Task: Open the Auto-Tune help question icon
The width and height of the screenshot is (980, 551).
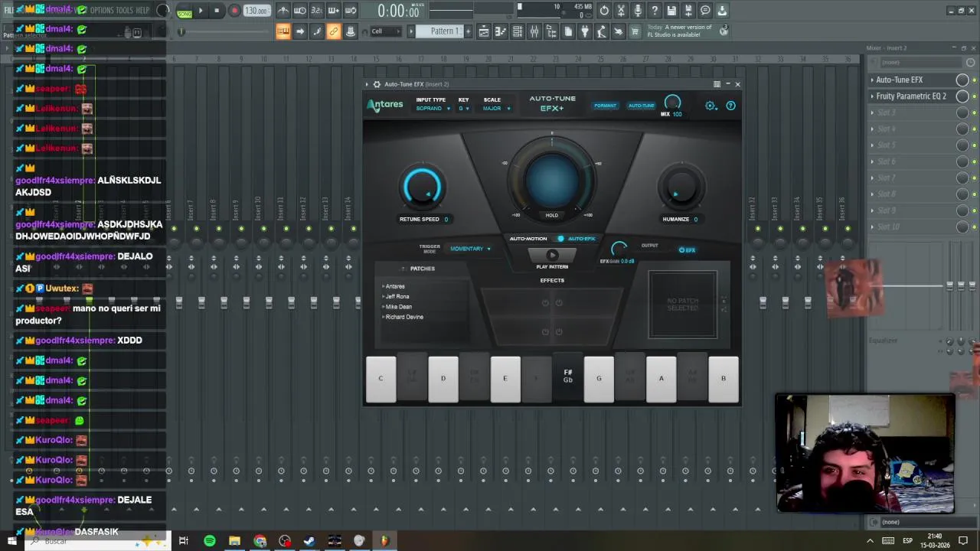Action: coord(730,106)
